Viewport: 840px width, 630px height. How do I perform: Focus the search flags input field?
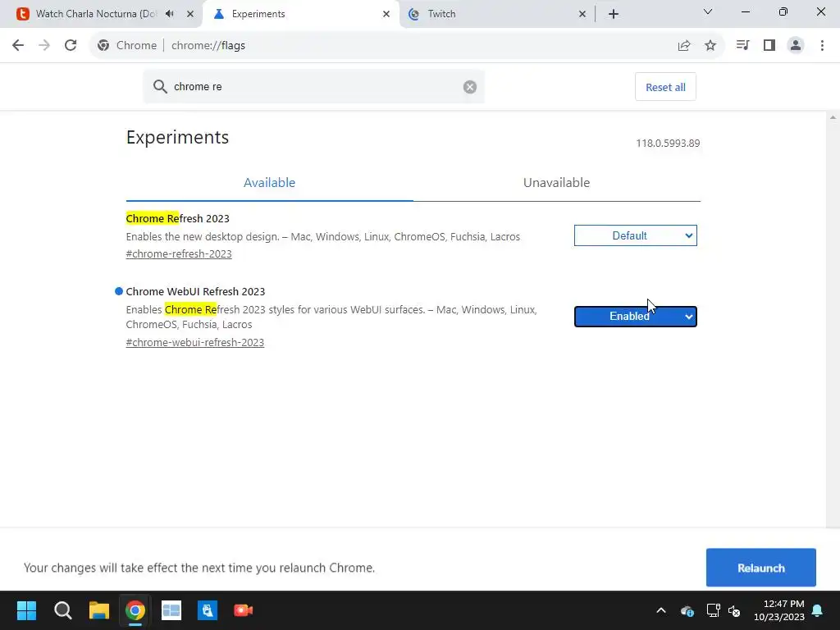(313, 87)
